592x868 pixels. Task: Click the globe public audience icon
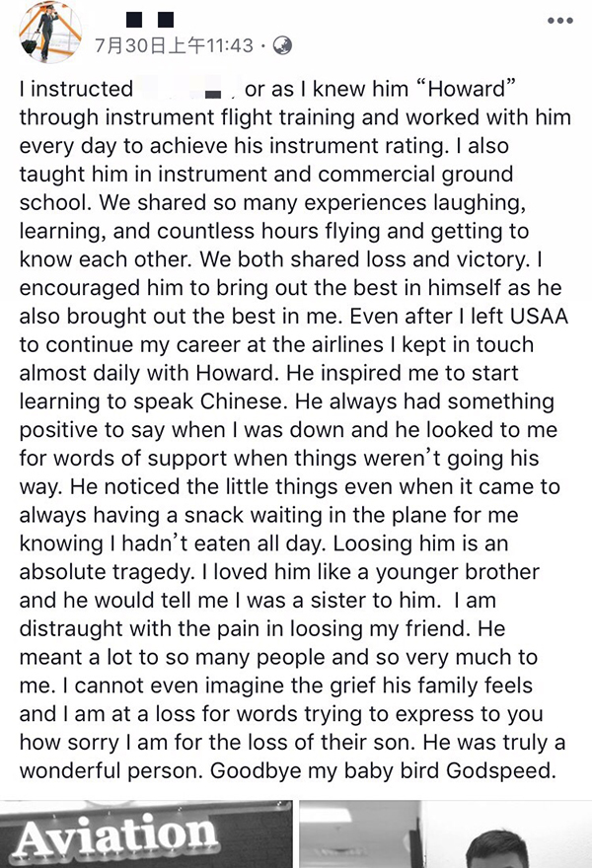click(x=282, y=45)
